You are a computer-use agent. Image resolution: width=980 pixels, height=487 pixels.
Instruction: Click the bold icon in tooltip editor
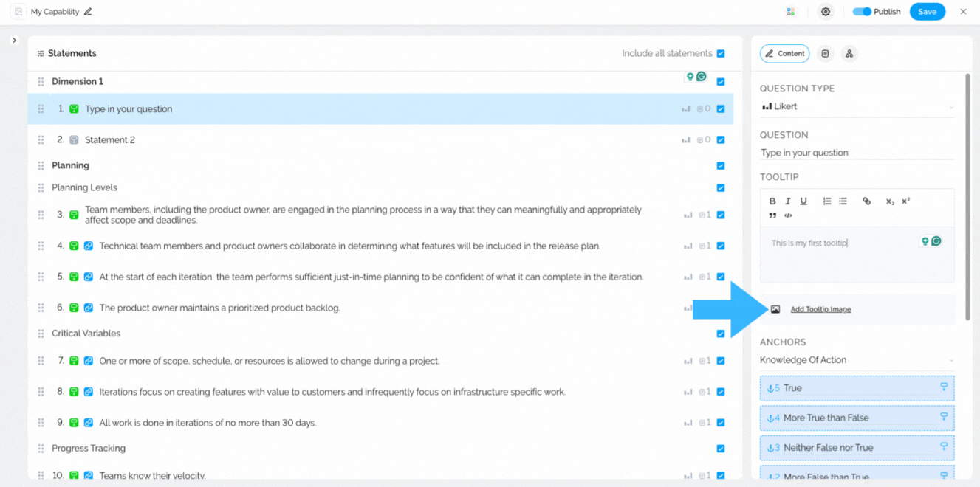click(x=772, y=201)
